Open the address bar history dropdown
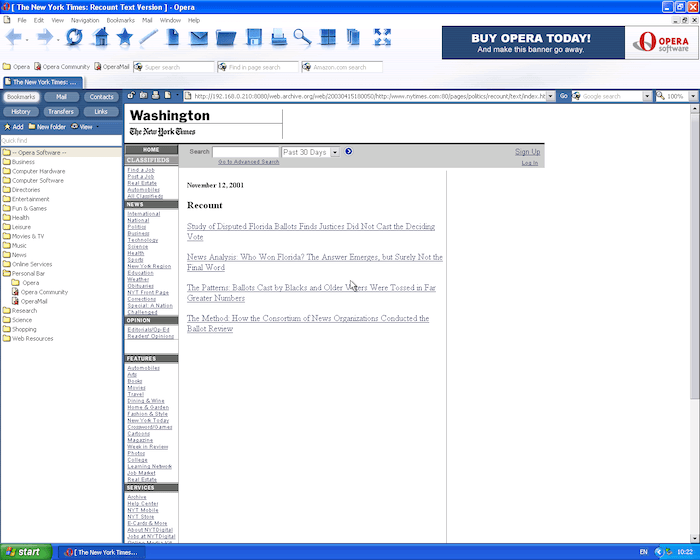The width and height of the screenshot is (700, 560). pyautogui.click(x=550, y=96)
